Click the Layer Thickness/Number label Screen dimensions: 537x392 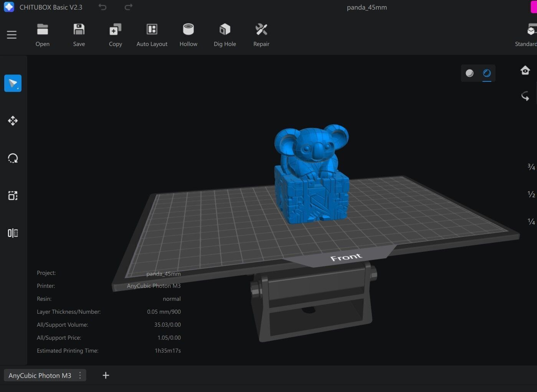click(x=69, y=312)
